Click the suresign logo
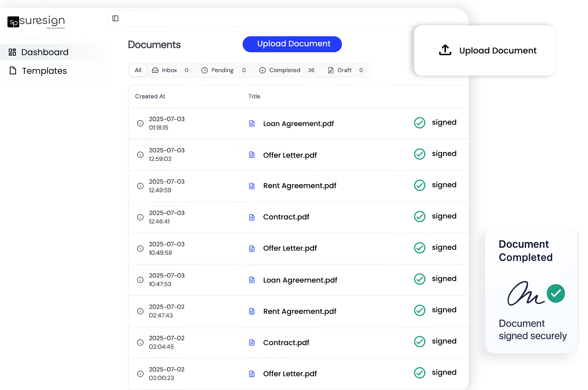The width and height of the screenshot is (588, 390). [x=36, y=22]
